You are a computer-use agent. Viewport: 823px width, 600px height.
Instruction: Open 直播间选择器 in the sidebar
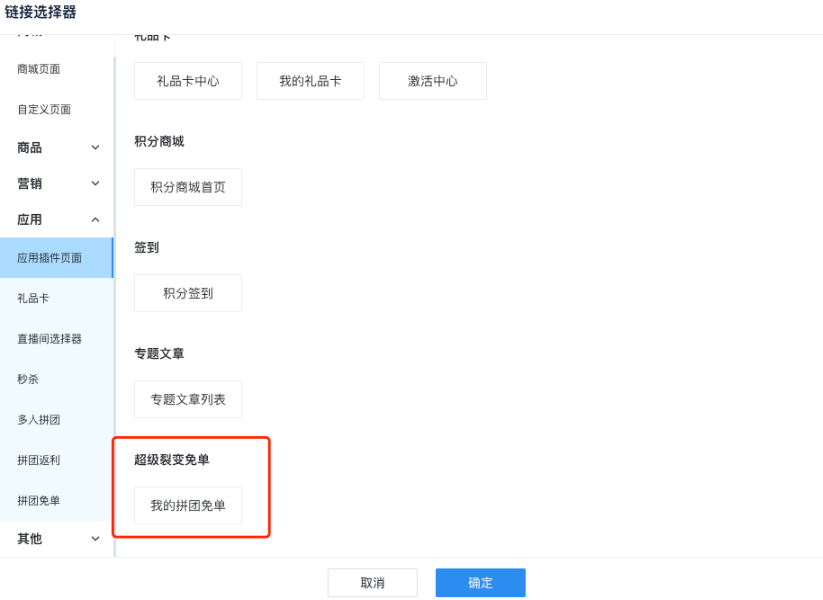(x=50, y=339)
